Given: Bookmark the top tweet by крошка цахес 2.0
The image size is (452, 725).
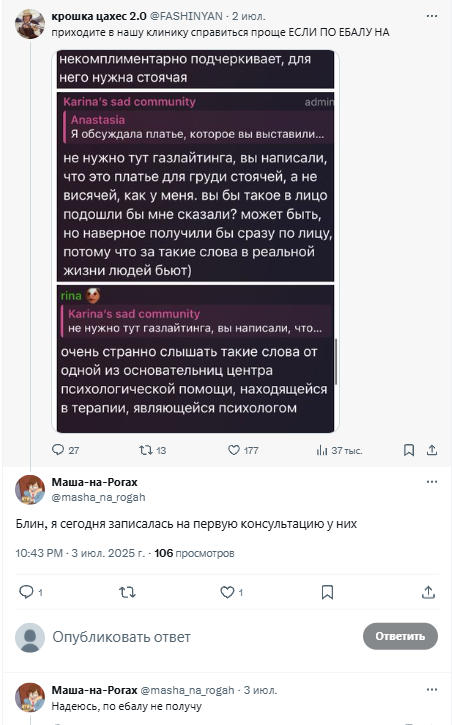Looking at the screenshot, I should pyautogui.click(x=409, y=450).
